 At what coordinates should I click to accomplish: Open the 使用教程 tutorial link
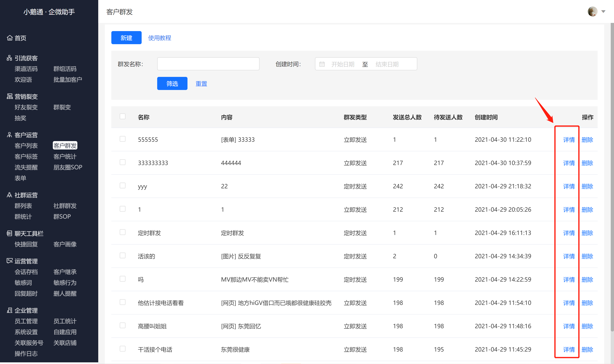(160, 38)
